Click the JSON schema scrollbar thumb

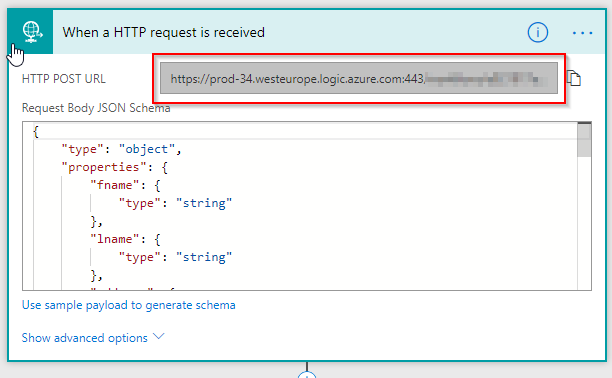click(x=584, y=140)
